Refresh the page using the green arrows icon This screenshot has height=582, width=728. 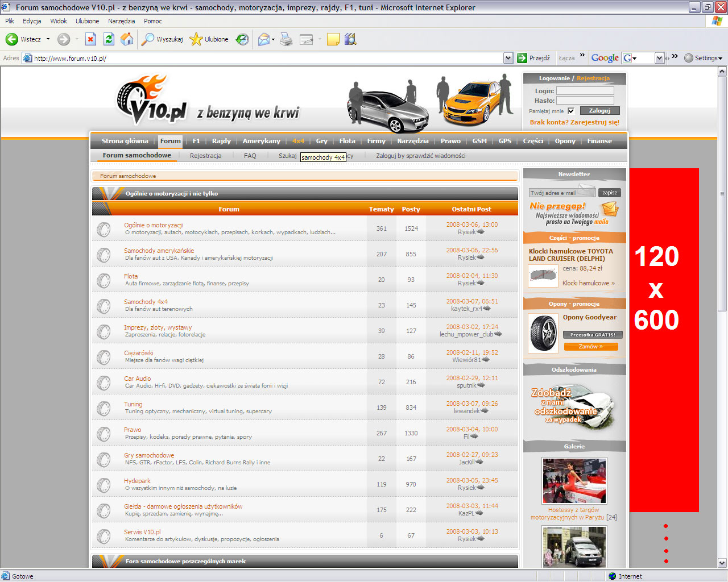109,39
